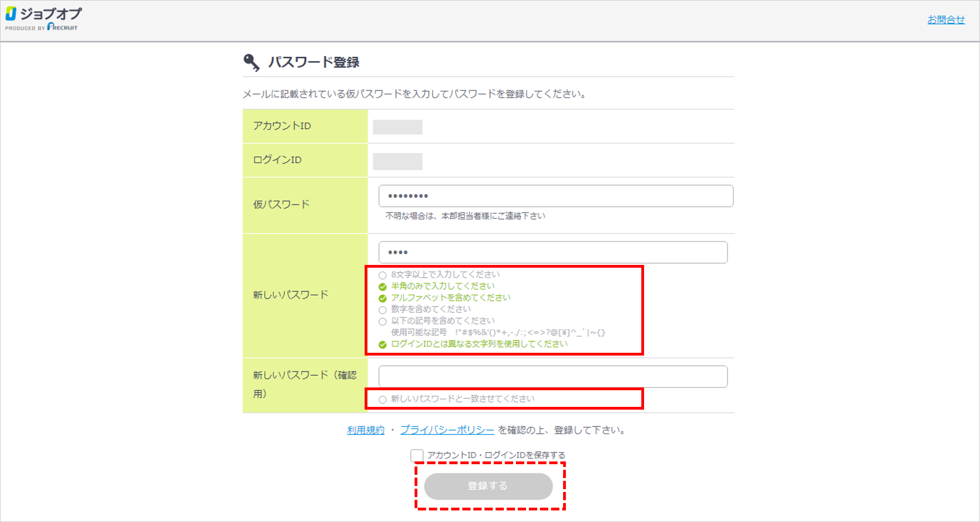The image size is (980, 522).
Task: Enable アカウントID・ログインIDを保存する checkbox
Action: [x=416, y=455]
